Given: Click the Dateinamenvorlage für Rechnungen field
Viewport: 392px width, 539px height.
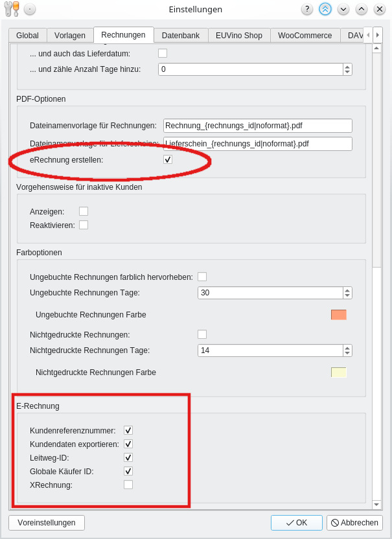Looking at the screenshot, I should 257,126.
